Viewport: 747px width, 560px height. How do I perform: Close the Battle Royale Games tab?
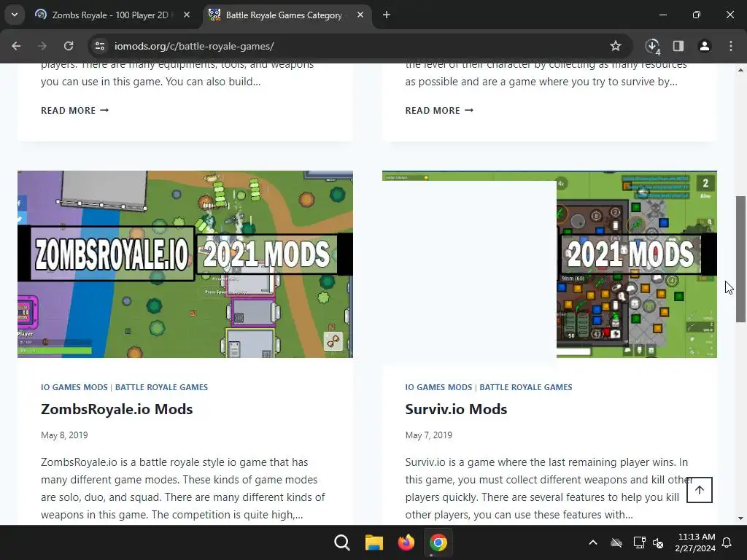point(360,15)
